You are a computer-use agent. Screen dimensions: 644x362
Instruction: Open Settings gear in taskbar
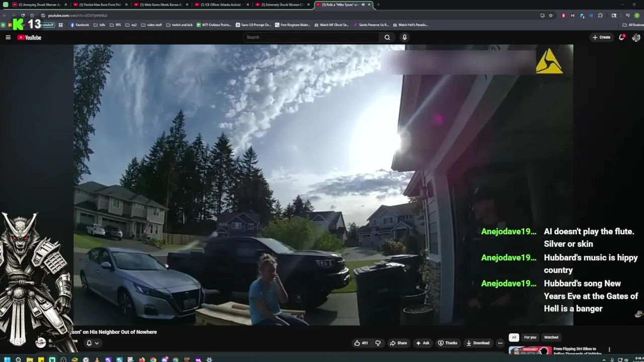[x=209, y=359]
